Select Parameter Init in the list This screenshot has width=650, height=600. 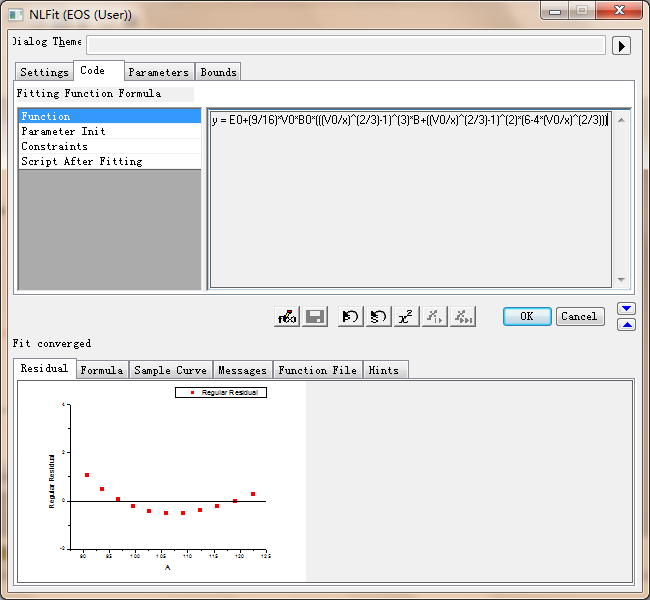110,131
